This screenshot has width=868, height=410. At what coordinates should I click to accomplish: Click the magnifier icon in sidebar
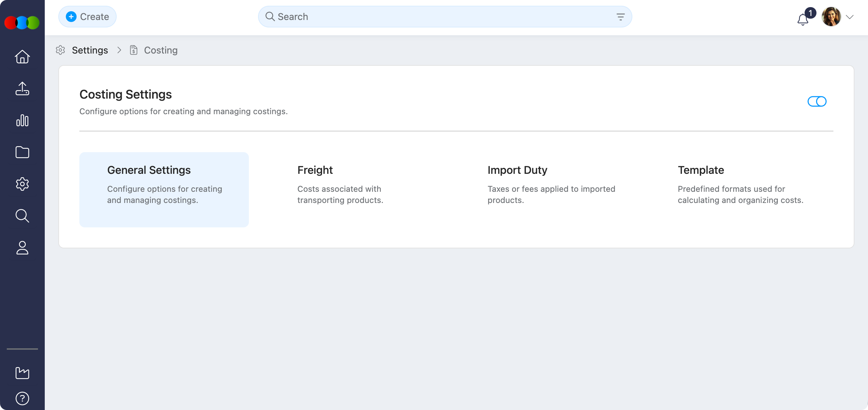coord(22,216)
